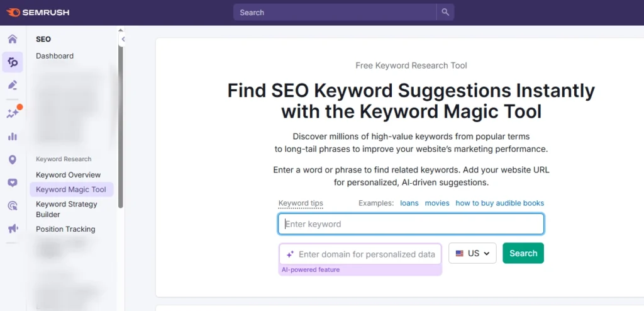Open the Advertising target cursor sidebar icon
The image size is (644, 311).
click(13, 206)
